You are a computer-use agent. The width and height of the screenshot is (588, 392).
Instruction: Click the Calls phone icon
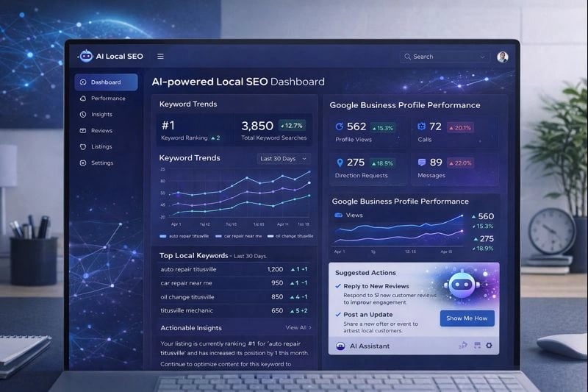tap(421, 126)
